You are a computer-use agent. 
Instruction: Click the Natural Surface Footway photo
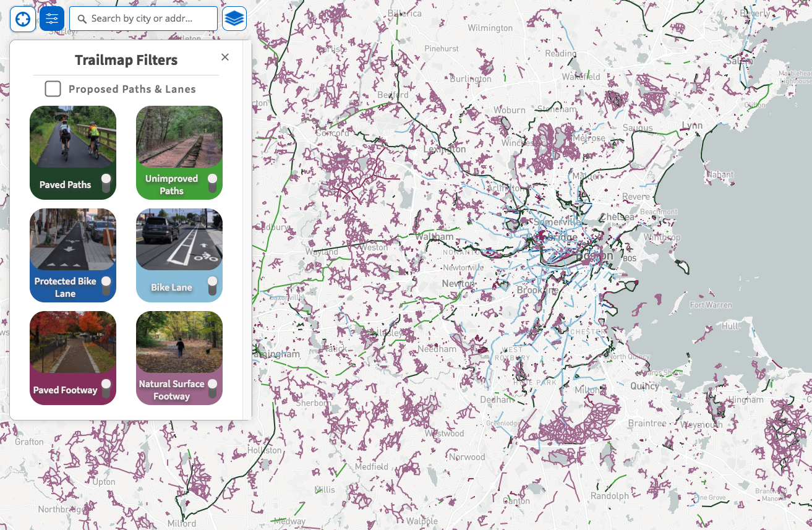pos(179,342)
